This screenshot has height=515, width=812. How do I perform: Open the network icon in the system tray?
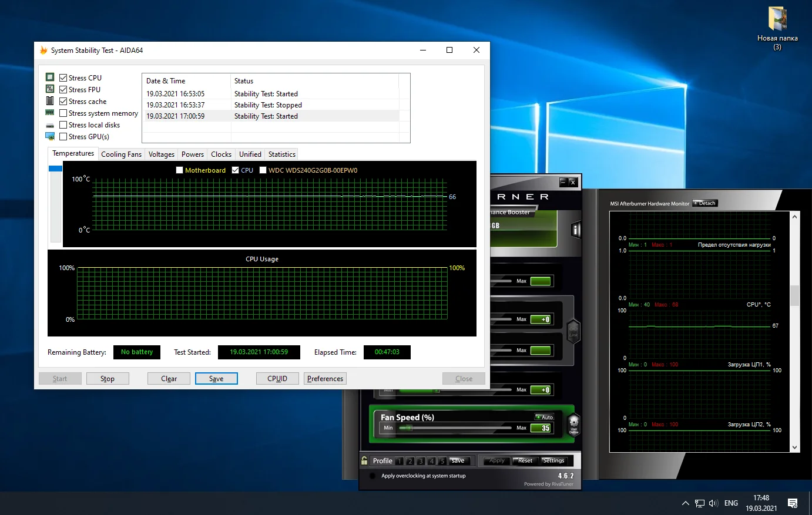click(700, 503)
